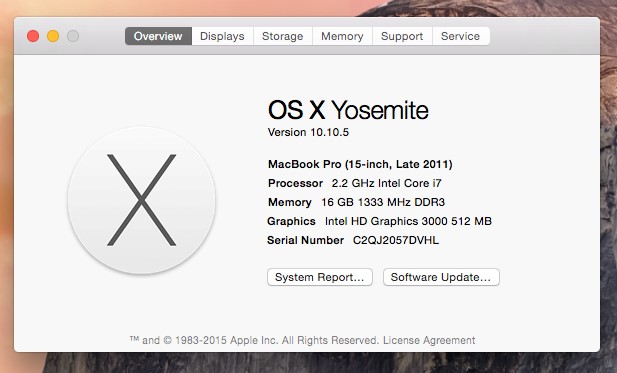Image resolution: width=617 pixels, height=373 pixels.
Task: Click the Software Update... button
Action: tap(441, 277)
